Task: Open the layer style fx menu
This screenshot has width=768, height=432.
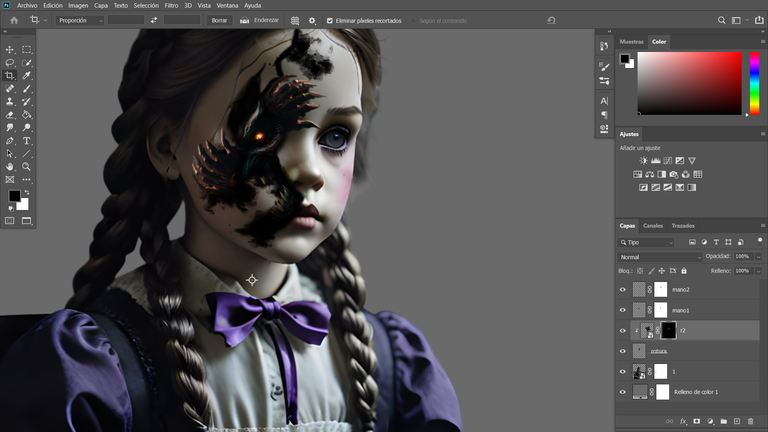Action: tap(683, 421)
